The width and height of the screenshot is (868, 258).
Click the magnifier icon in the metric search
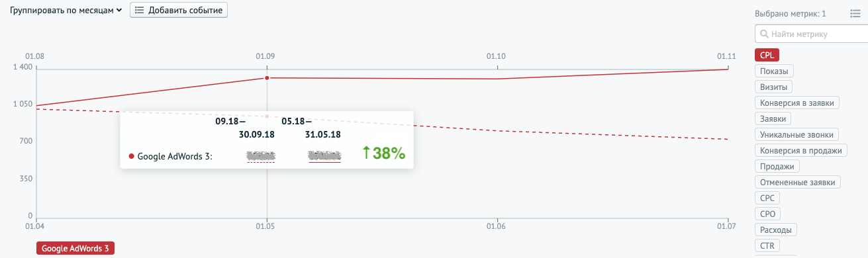pos(764,34)
